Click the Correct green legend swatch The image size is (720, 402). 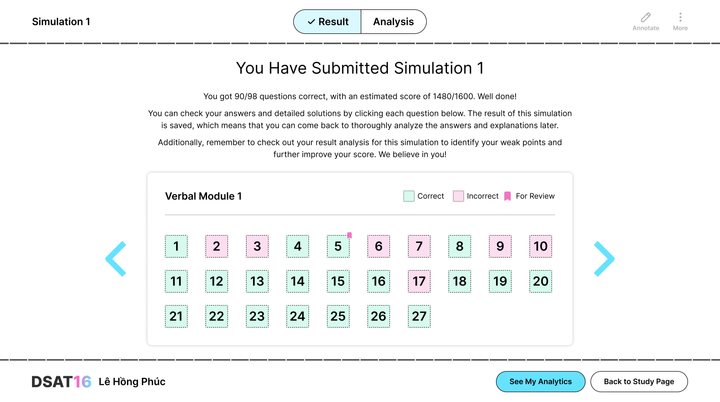tap(409, 196)
